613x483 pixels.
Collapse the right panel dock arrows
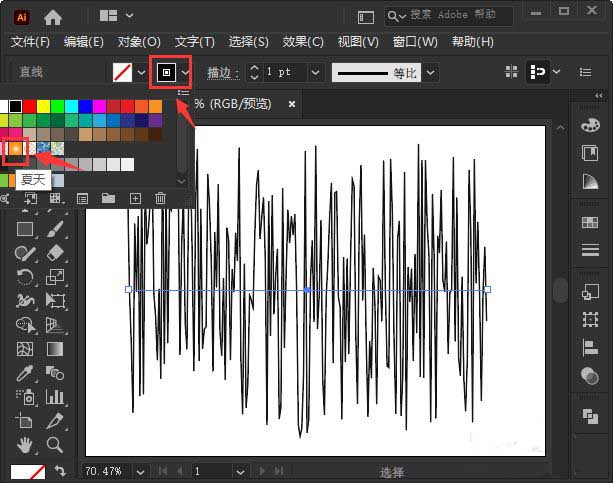tap(599, 95)
